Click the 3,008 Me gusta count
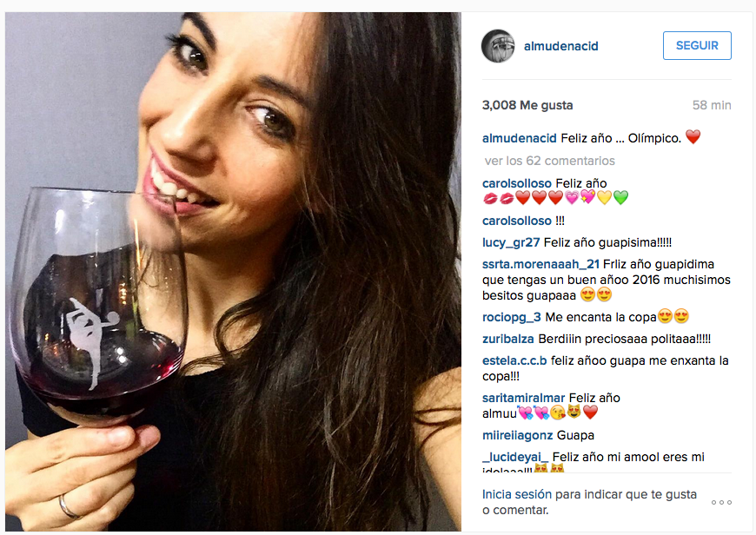Viewport: 756px width, 535px height. (527, 105)
